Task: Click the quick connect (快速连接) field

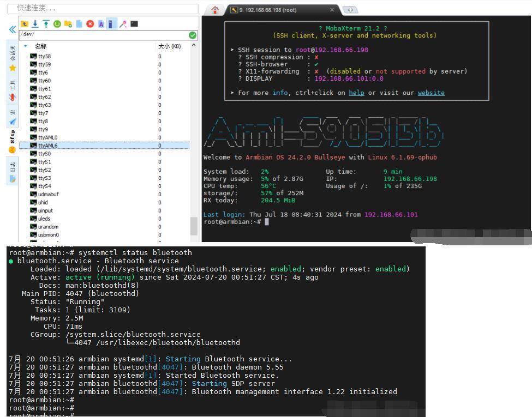Action: click(x=103, y=8)
